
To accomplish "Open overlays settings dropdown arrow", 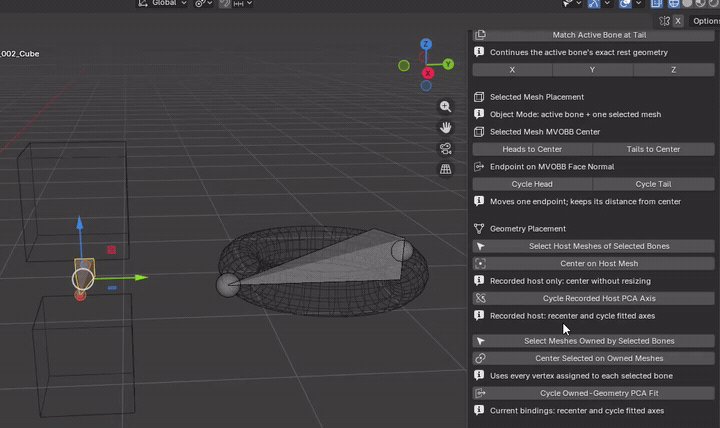I will (x=638, y=4).
